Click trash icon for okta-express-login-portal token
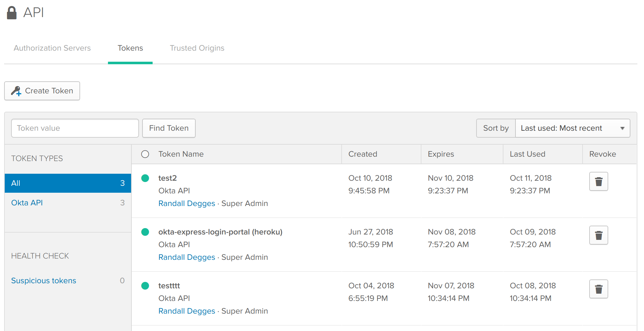 pyautogui.click(x=598, y=235)
